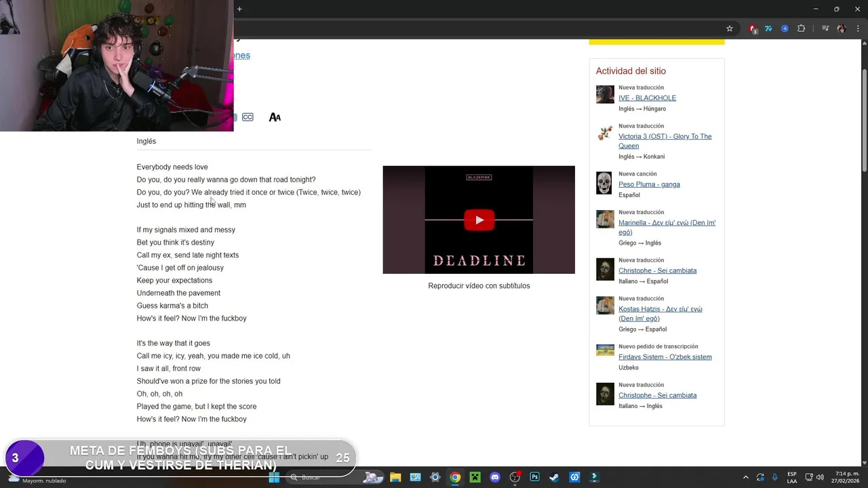Viewport: 868px width, 488px height.
Task: Open ESP LAA keyboard language switcher
Action: pyautogui.click(x=792, y=477)
